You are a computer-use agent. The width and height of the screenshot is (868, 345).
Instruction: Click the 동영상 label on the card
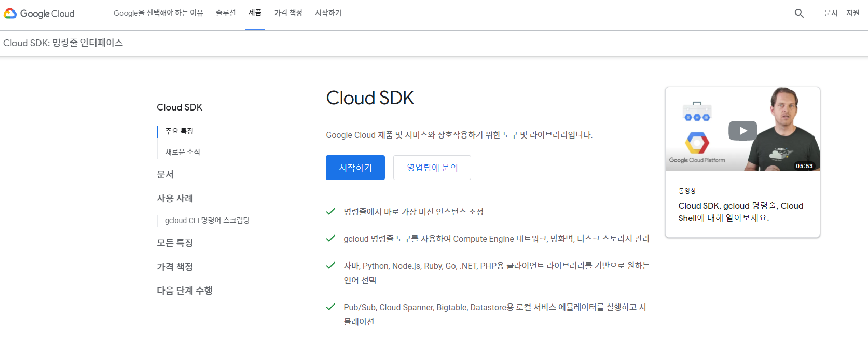tap(687, 191)
